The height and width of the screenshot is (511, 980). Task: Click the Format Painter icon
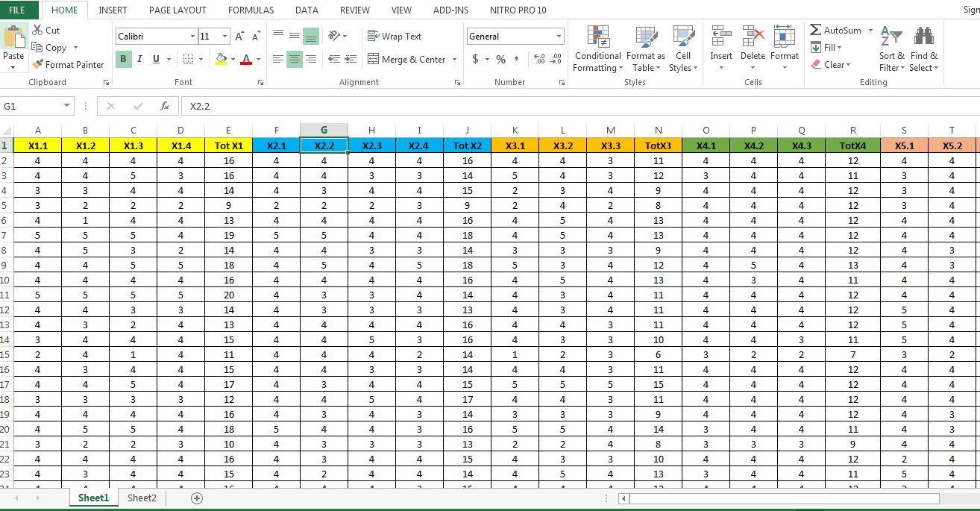click(x=37, y=64)
